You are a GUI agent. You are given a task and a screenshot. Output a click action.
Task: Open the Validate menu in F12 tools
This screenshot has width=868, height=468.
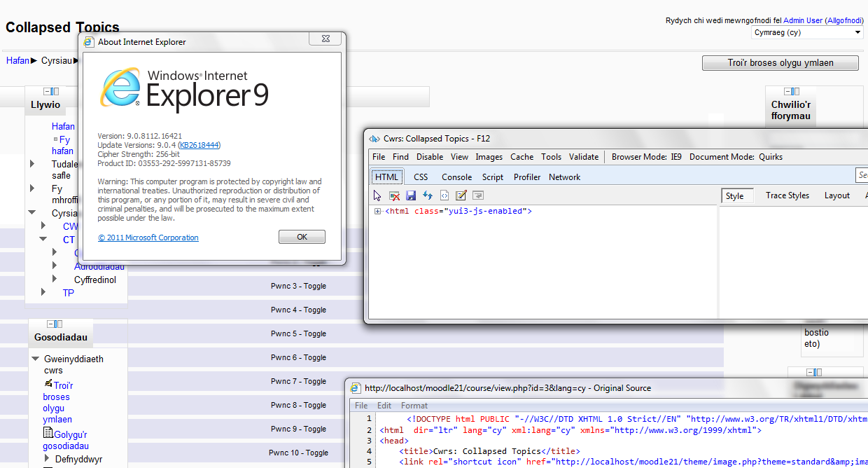click(584, 157)
